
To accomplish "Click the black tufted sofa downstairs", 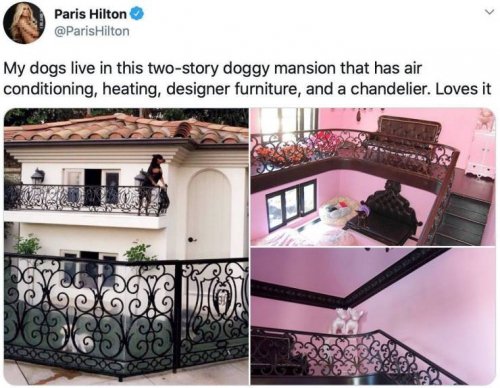I will (391, 209).
